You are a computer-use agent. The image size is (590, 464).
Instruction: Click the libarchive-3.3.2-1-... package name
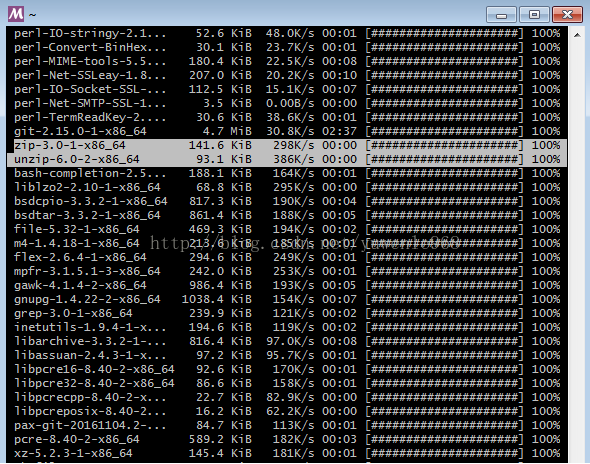[90, 341]
